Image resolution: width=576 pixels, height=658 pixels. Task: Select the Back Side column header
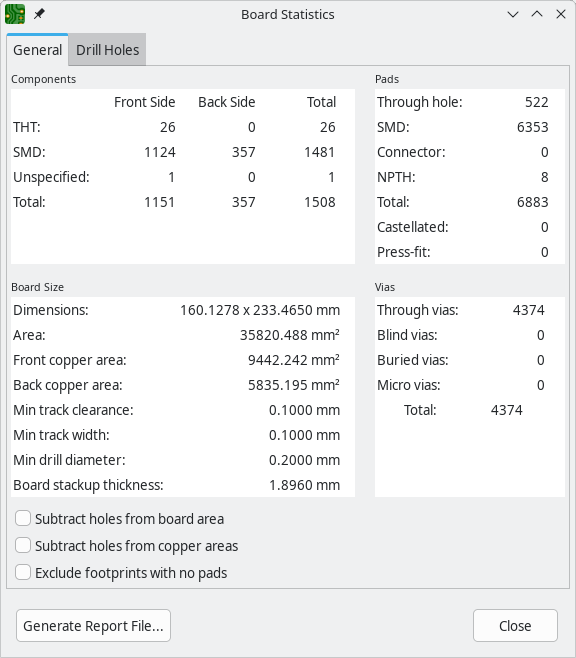pos(227,102)
